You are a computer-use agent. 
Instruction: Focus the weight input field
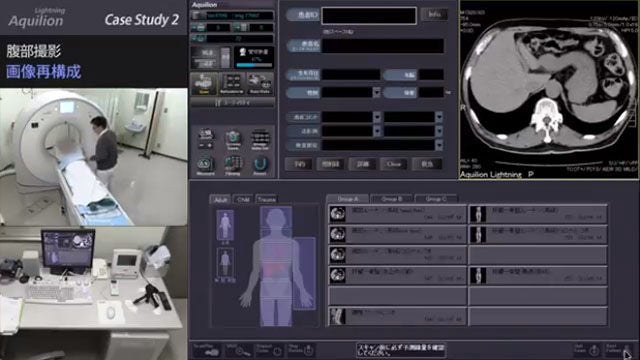click(x=431, y=92)
